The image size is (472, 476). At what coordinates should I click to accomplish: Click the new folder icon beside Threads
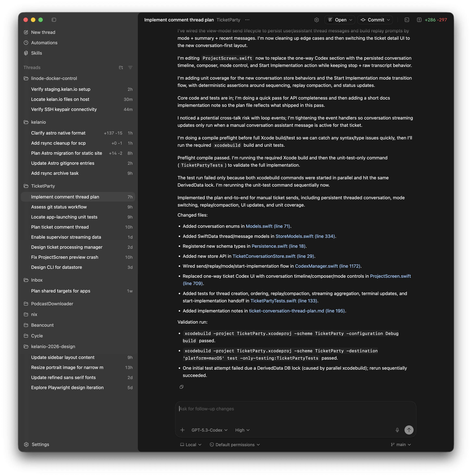point(121,67)
